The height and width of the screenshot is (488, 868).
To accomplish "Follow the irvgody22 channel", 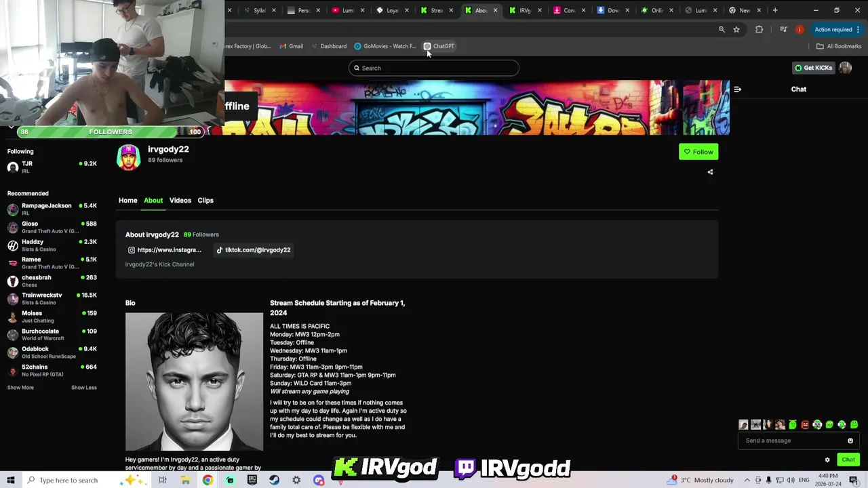I will point(698,152).
